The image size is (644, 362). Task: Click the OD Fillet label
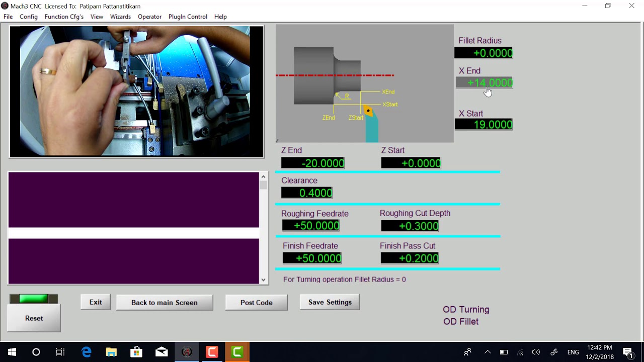(x=461, y=321)
